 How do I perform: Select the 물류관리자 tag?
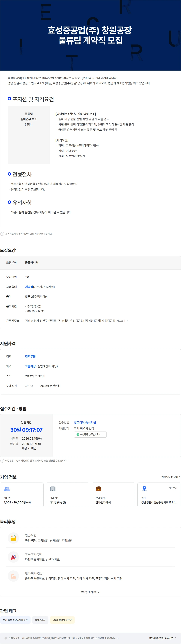[x=40, y=620]
